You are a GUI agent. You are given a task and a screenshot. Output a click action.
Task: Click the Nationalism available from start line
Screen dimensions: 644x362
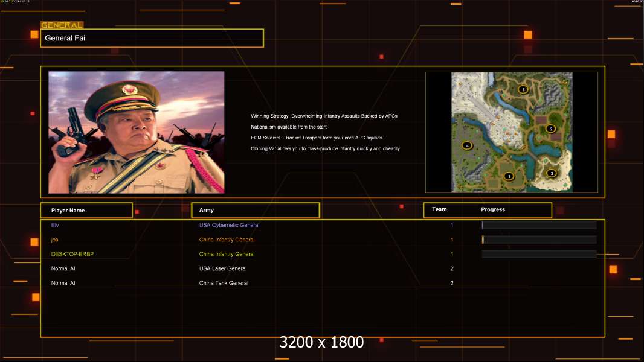tap(289, 127)
